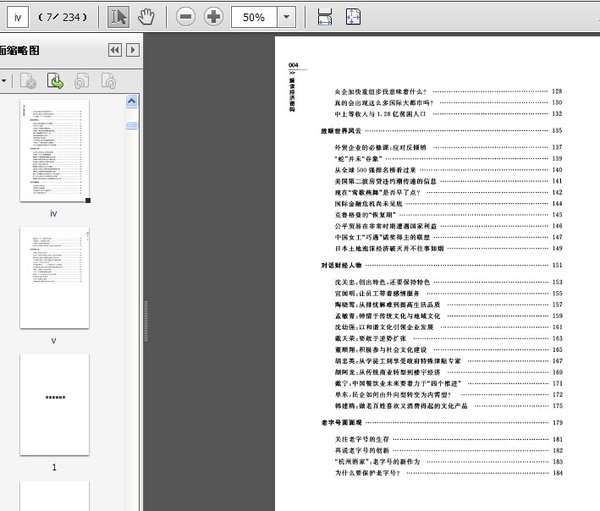Click interview entry ending at page 165
This screenshot has width=600, height=511.
(448, 349)
